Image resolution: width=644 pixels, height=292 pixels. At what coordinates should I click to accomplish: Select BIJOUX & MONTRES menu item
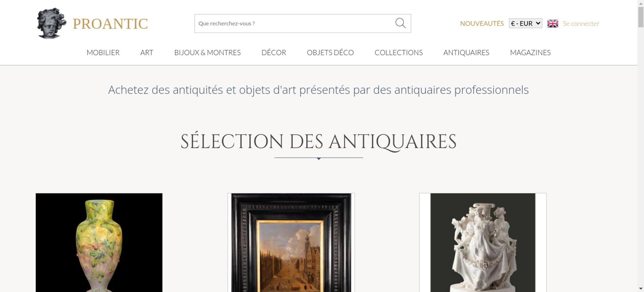(x=207, y=52)
